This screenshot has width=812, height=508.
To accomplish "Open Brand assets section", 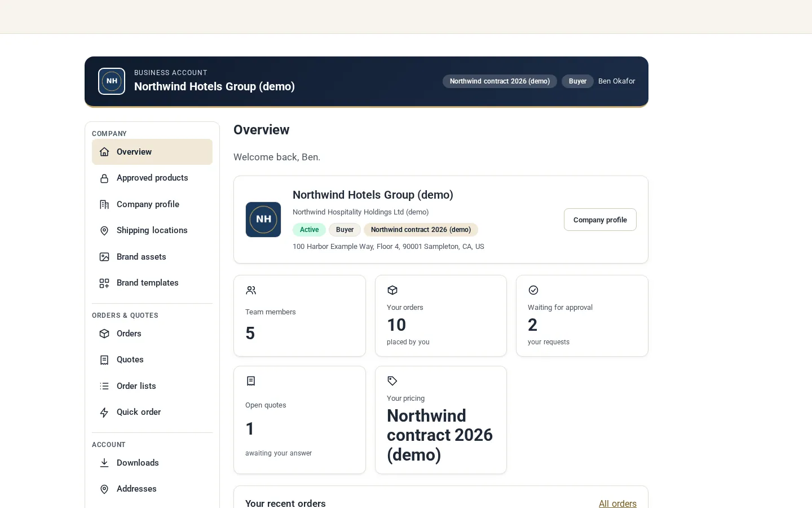I will [152, 257].
